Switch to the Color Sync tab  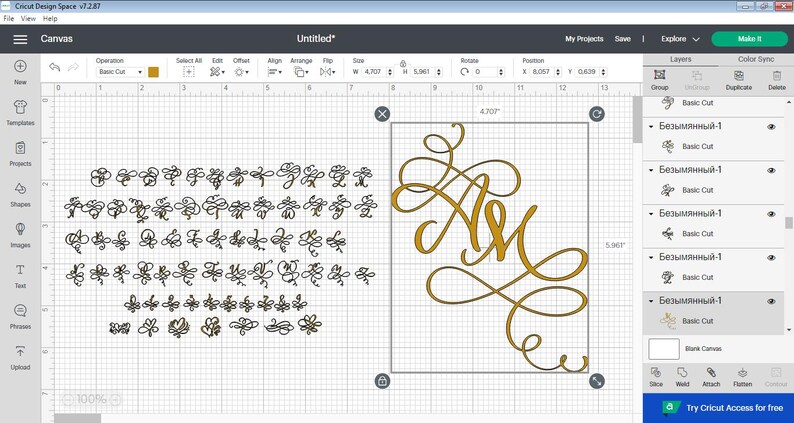click(756, 59)
